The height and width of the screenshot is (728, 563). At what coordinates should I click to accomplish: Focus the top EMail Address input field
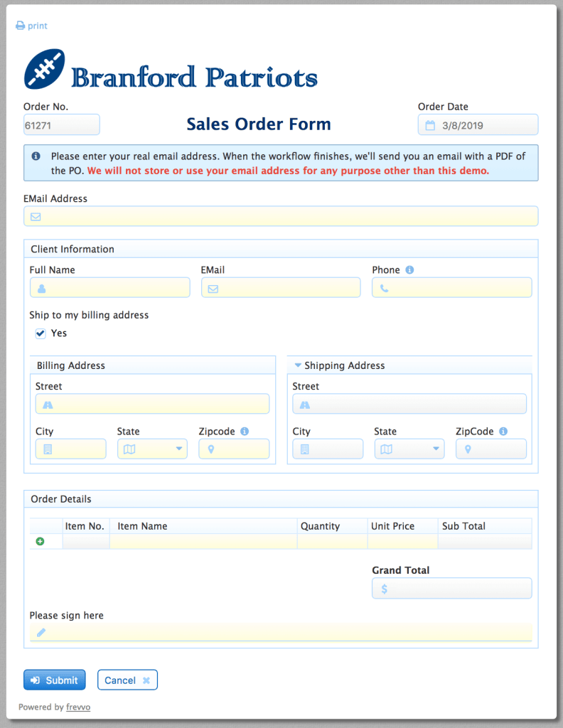coord(281,216)
